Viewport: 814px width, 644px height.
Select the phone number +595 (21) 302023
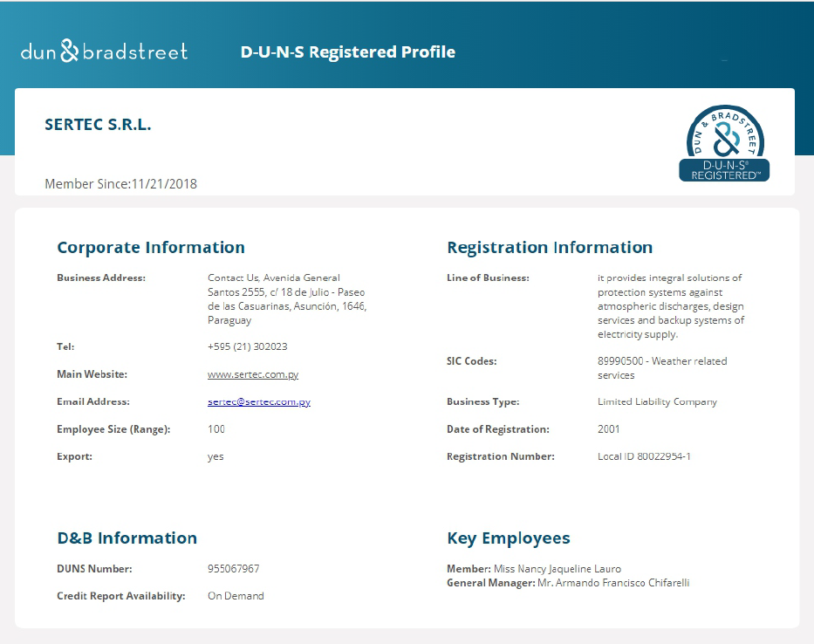(x=248, y=346)
